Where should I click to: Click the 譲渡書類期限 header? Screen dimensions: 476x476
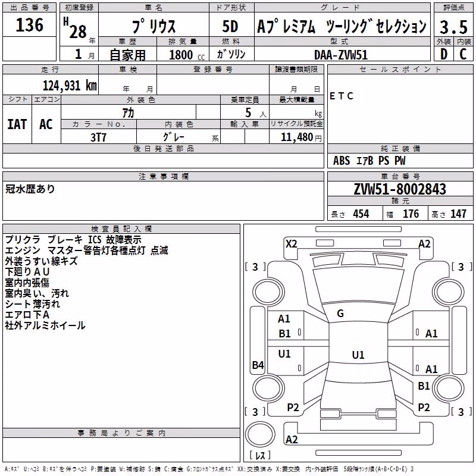[296, 70]
